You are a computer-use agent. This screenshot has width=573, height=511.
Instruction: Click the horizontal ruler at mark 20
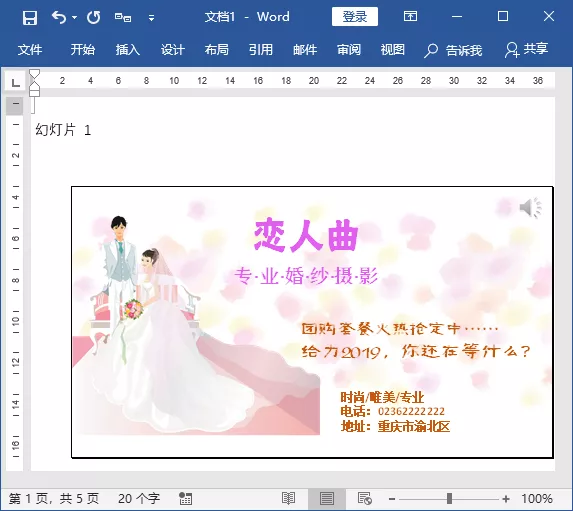click(314, 80)
